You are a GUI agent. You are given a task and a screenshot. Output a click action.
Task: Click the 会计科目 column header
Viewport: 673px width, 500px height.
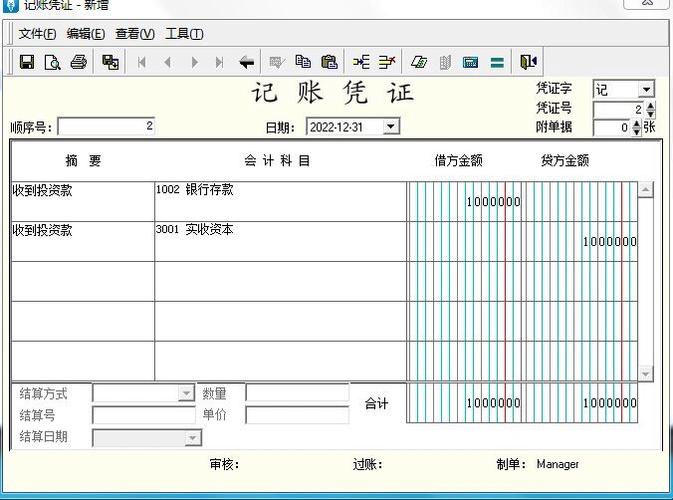pos(277,161)
